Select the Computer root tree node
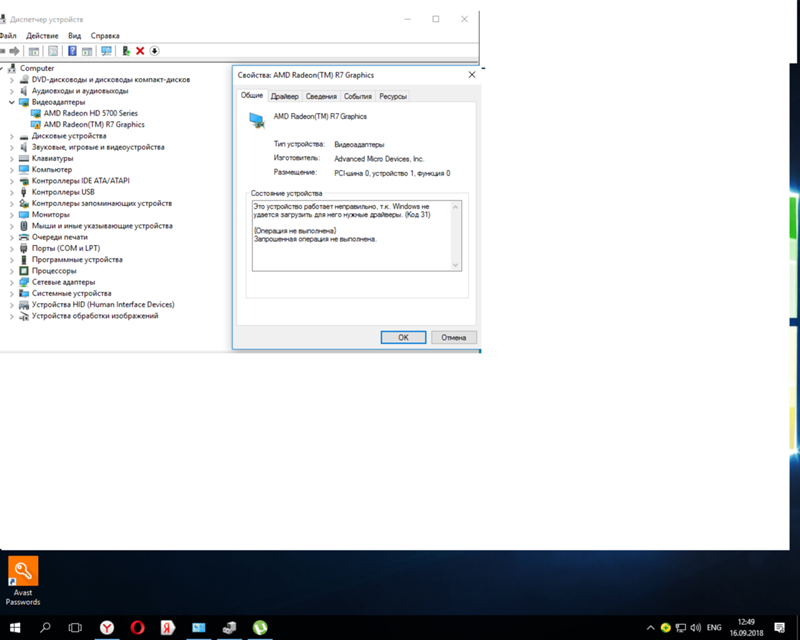 (x=37, y=68)
